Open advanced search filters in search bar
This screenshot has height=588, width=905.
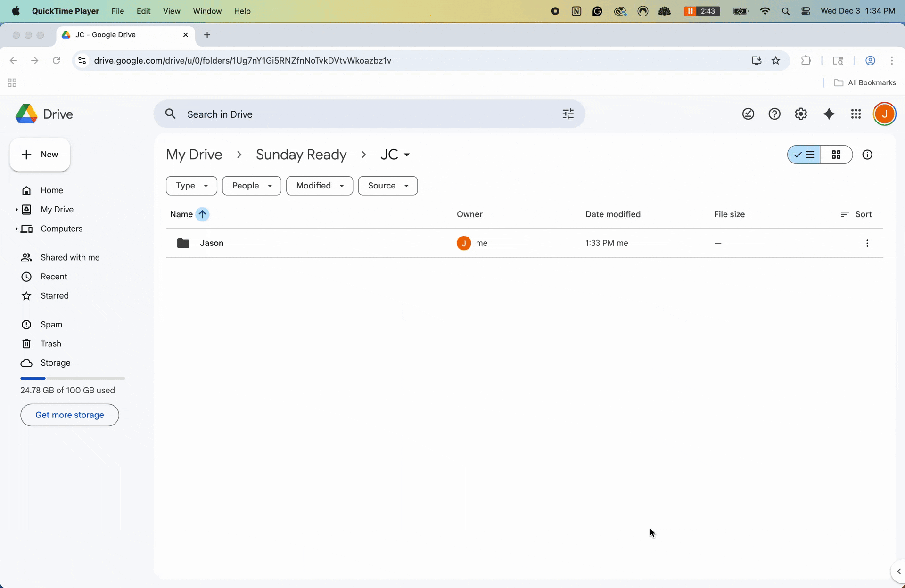pyautogui.click(x=568, y=114)
